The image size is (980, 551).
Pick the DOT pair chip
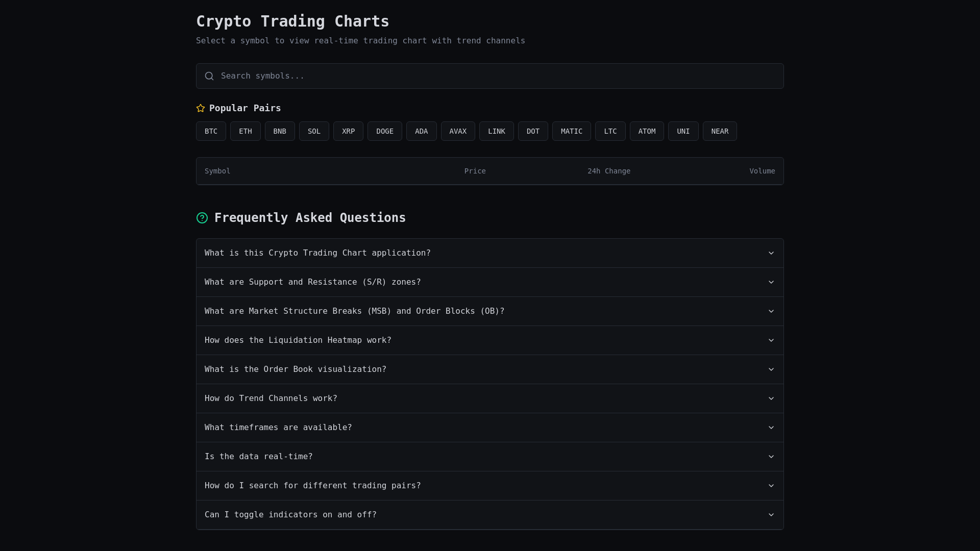(533, 131)
